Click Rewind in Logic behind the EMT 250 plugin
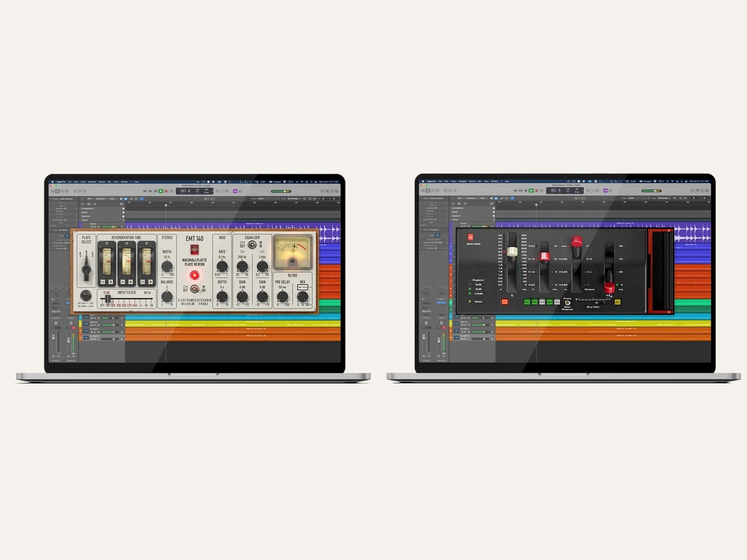 [x=515, y=191]
